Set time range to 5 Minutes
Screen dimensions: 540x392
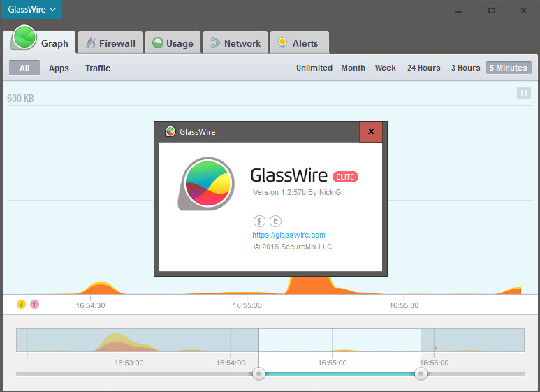[509, 68]
